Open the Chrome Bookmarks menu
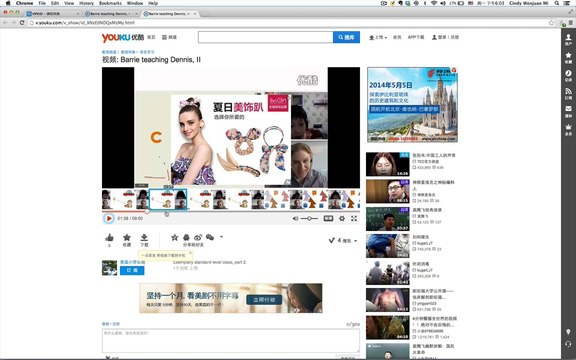The height and width of the screenshot is (360, 576). 110,3
